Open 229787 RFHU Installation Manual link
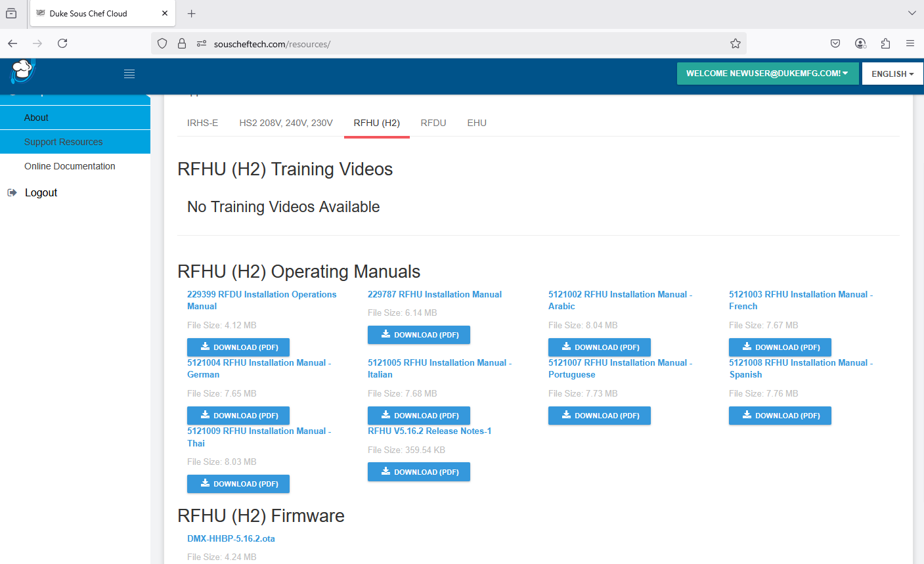Screen dimensions: 924x564 (434, 294)
